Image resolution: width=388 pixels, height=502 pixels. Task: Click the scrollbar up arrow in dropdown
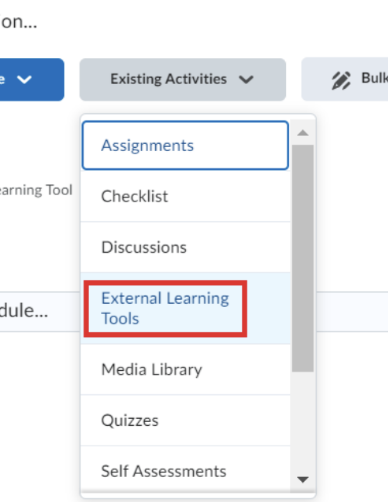(303, 133)
